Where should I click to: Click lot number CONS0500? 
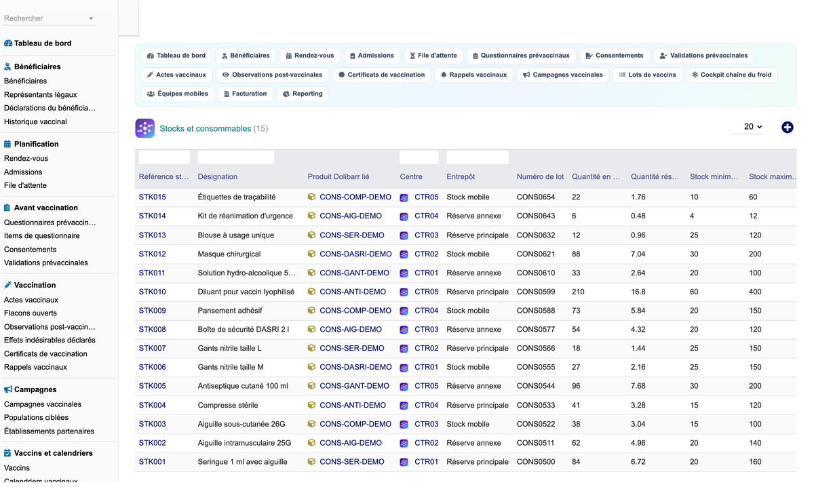(x=536, y=462)
